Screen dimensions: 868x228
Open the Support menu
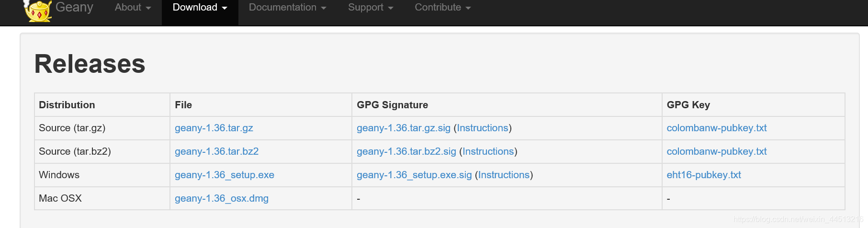[x=370, y=8]
